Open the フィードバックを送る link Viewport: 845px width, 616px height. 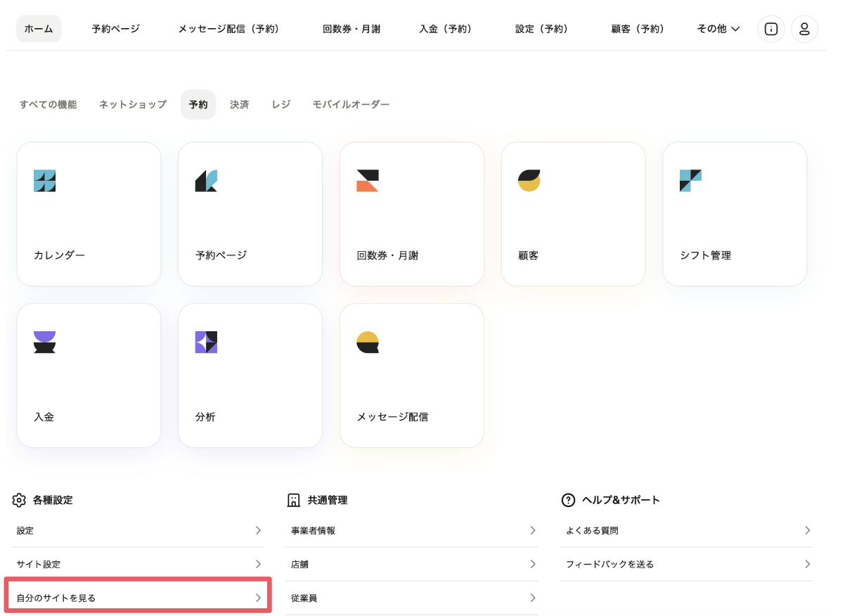coord(609,564)
